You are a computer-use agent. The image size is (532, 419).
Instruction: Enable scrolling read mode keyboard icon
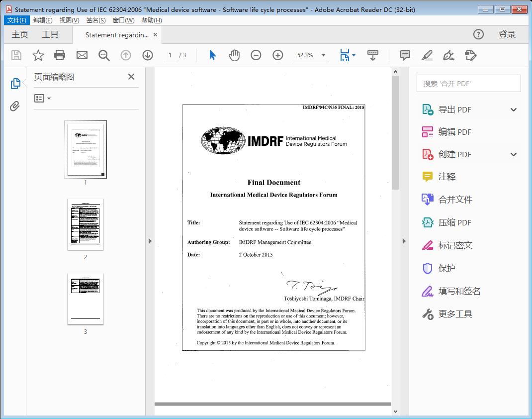point(373,55)
